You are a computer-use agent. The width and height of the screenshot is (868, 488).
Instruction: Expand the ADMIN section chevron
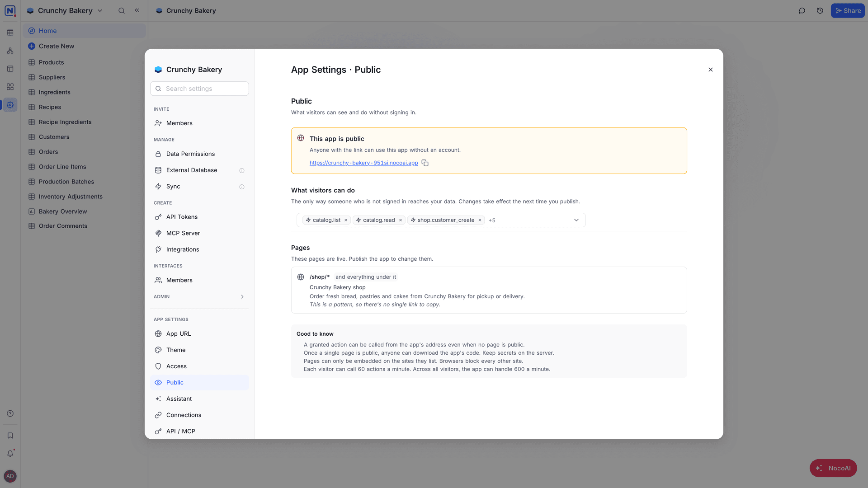click(242, 297)
